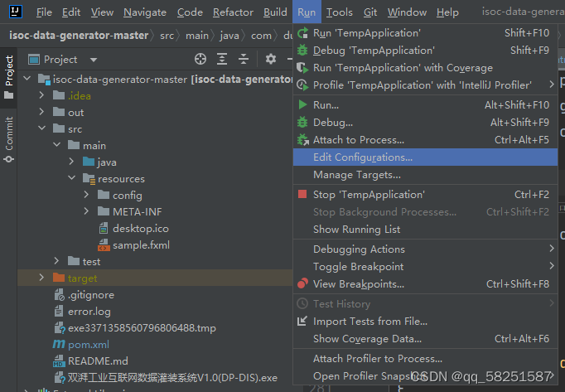The image size is (565, 392).
Task: Click the Test History clock icon
Action: pyautogui.click(x=302, y=303)
